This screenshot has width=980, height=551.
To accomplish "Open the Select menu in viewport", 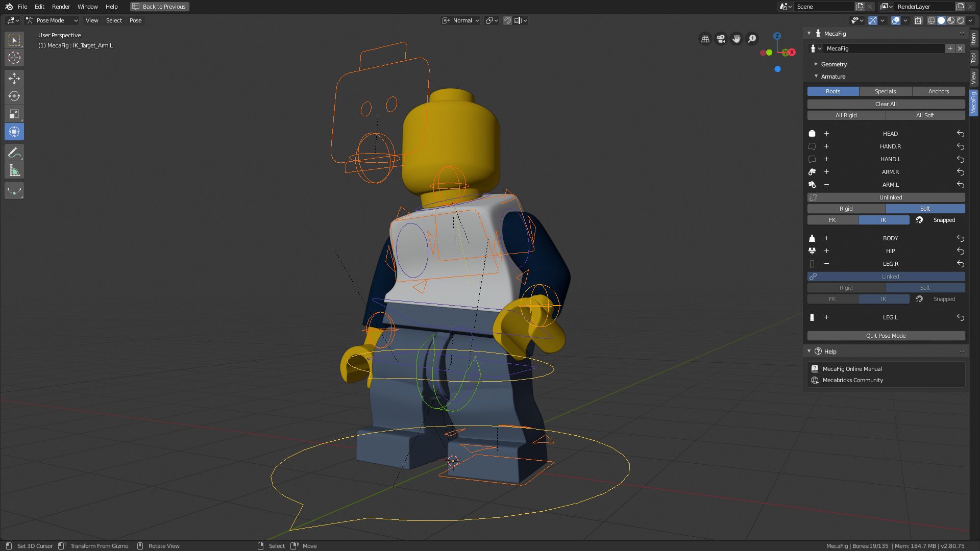I will [114, 20].
